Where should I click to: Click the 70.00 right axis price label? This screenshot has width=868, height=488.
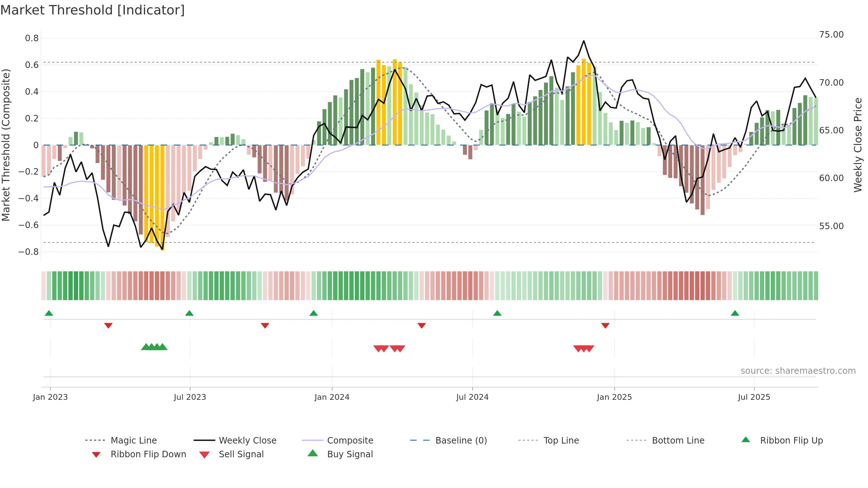pyautogui.click(x=831, y=83)
